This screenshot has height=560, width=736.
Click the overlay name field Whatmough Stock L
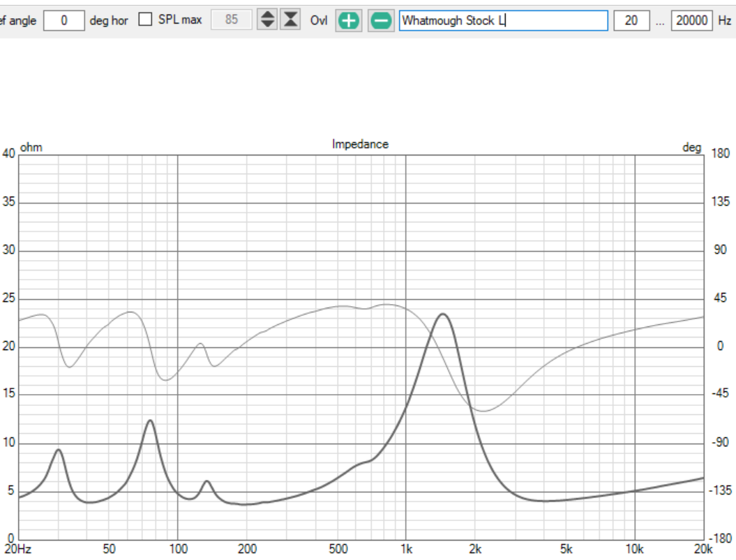coord(503,21)
